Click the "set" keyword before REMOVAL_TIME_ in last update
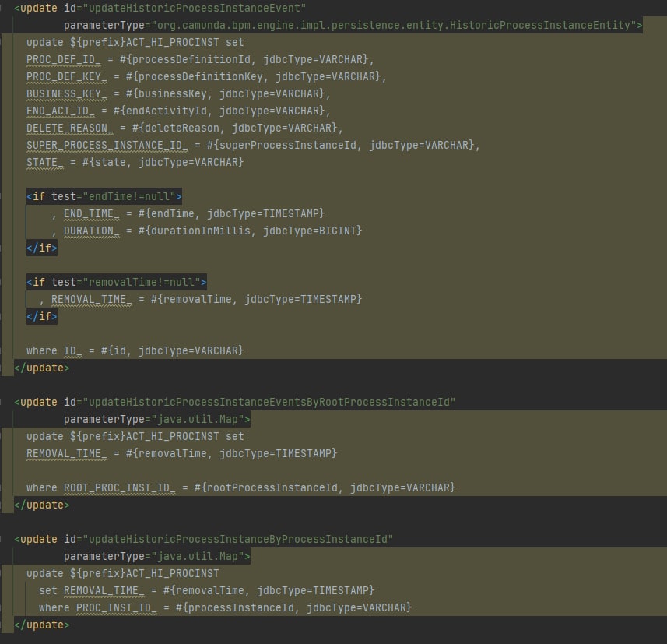The image size is (667, 644). pyautogui.click(x=48, y=591)
